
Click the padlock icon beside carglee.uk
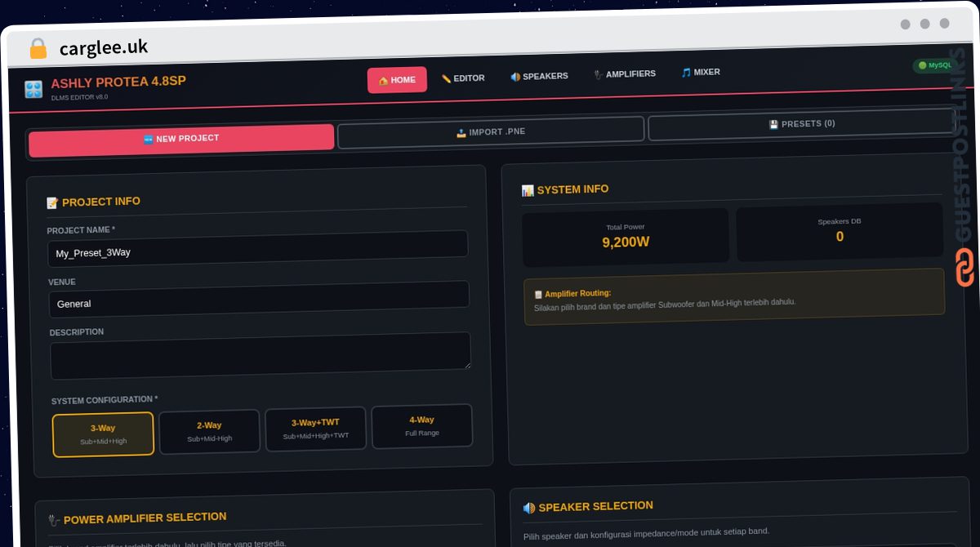tap(38, 49)
